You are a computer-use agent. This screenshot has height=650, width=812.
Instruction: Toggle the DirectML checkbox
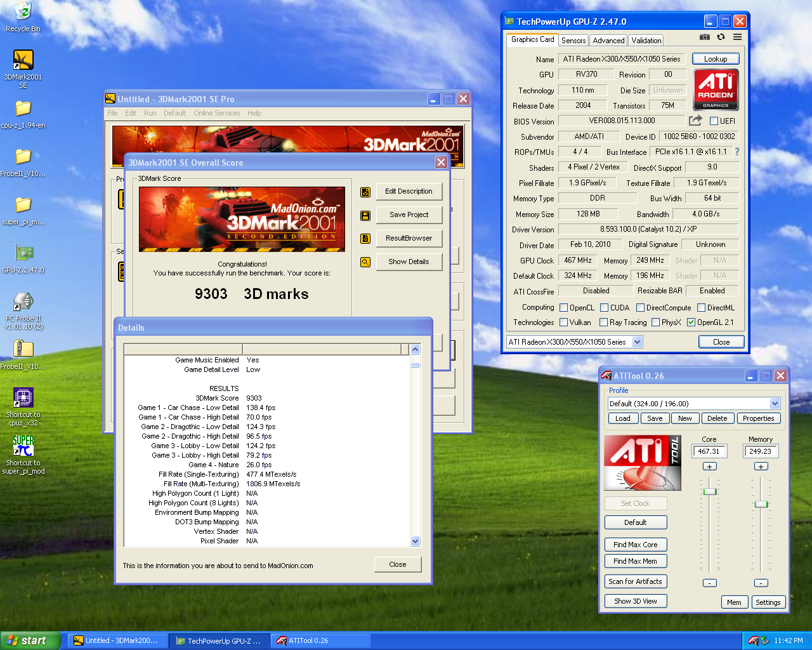701,308
